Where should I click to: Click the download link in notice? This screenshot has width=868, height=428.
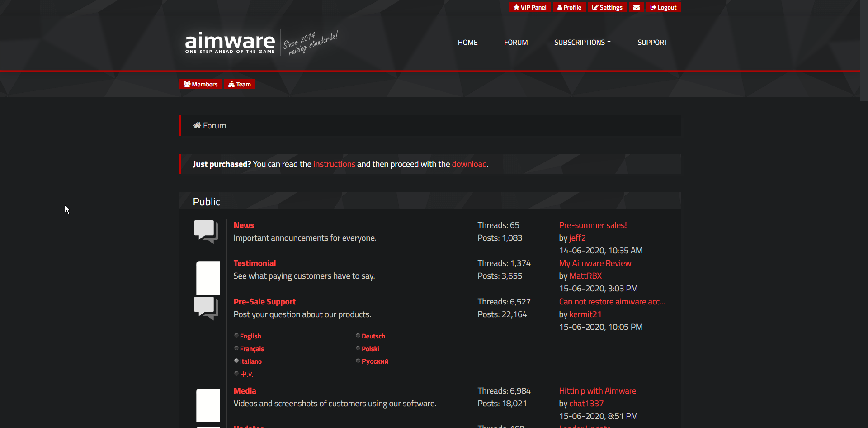pos(469,164)
